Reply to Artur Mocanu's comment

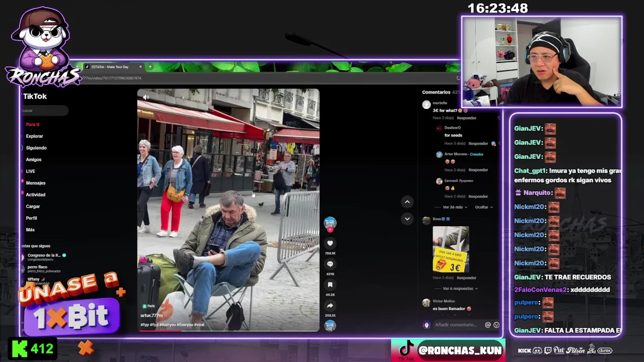click(478, 170)
